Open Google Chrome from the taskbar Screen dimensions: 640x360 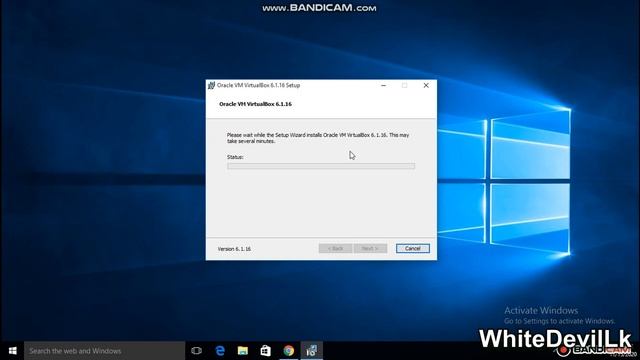(289, 351)
